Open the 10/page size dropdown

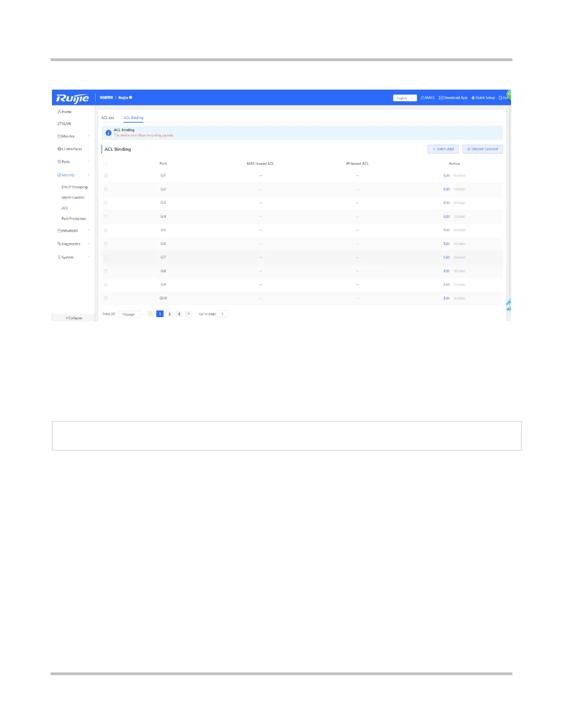(x=130, y=314)
